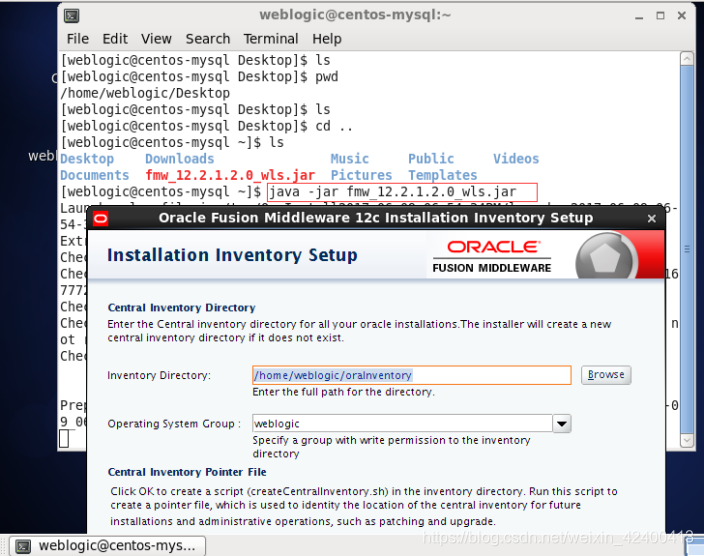Viewport: 704px width, 556px height.
Task: Click the Public directory name in terminal
Action: 431,159
